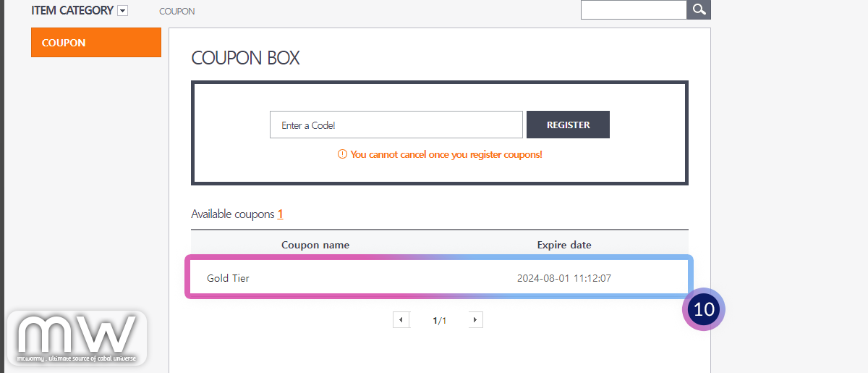868x373 pixels.
Task: Click the COUPON BOX heading
Action: (245, 58)
